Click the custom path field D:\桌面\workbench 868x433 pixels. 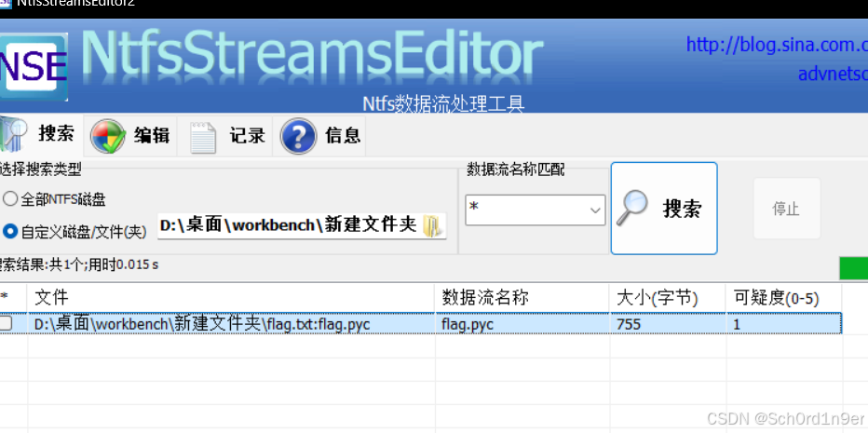(x=302, y=226)
